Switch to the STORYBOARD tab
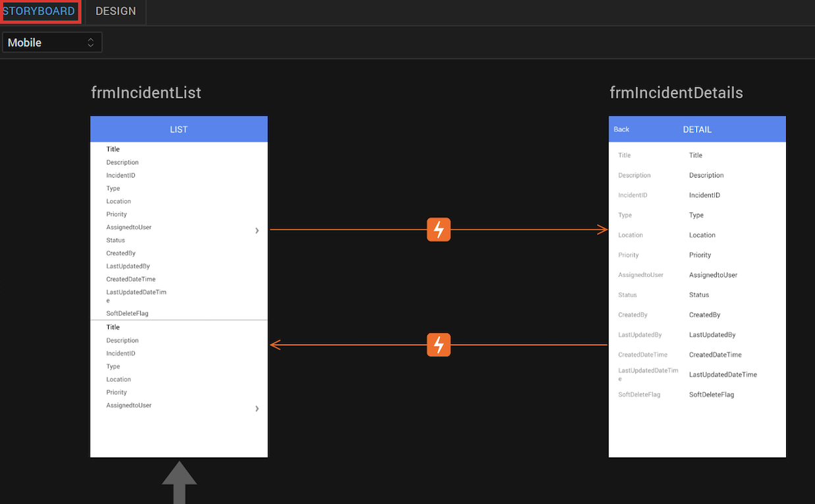815x504 pixels. tap(39, 11)
